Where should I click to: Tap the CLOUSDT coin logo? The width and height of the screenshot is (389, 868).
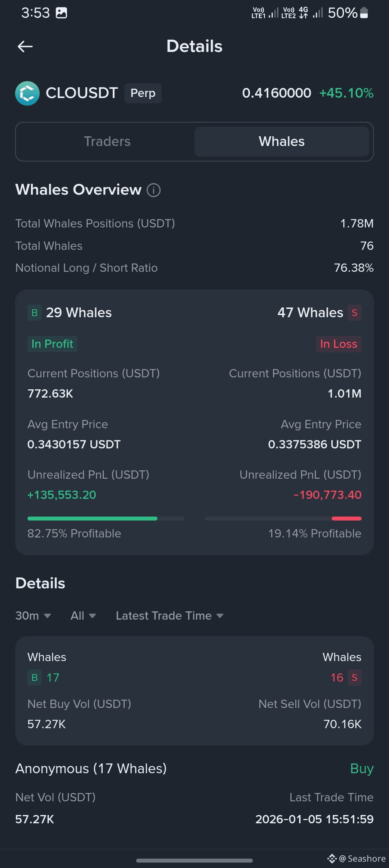27,93
